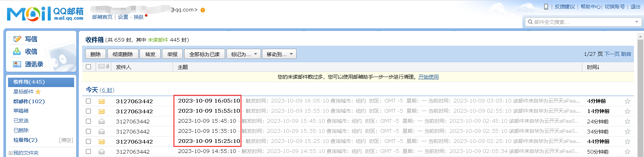Click 反馈建议 link

pyautogui.click(x=565, y=6)
